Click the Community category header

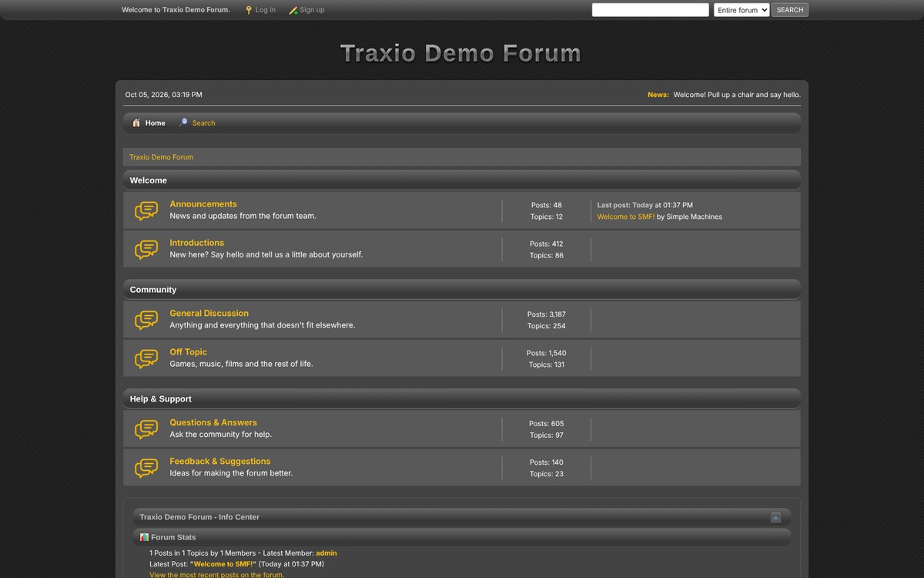(462, 290)
